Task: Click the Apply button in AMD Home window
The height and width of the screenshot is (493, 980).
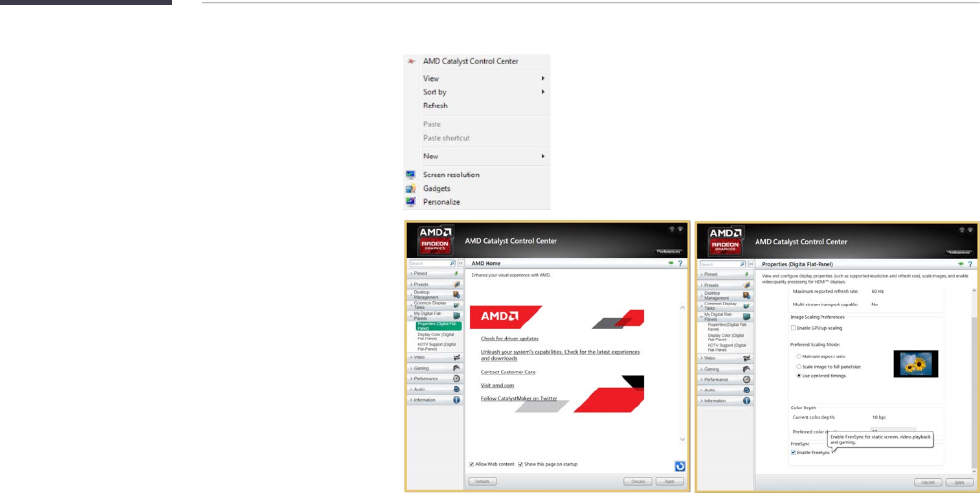Action: [x=669, y=481]
